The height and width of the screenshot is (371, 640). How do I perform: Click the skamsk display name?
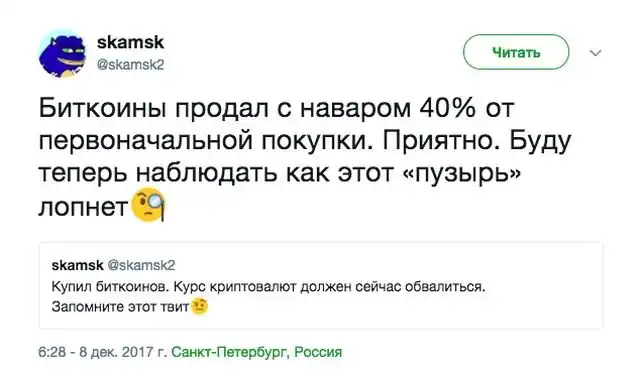130,42
